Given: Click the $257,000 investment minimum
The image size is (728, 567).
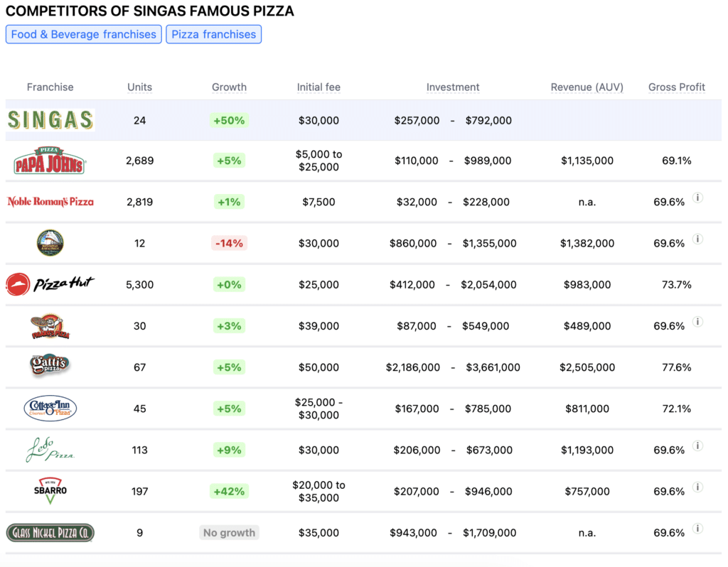Looking at the screenshot, I should pyautogui.click(x=417, y=121).
